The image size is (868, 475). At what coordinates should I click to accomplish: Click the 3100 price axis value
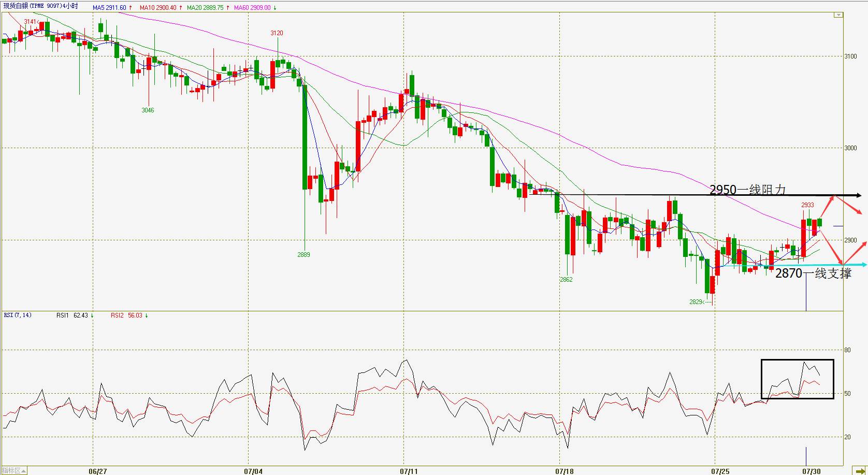tap(850, 56)
